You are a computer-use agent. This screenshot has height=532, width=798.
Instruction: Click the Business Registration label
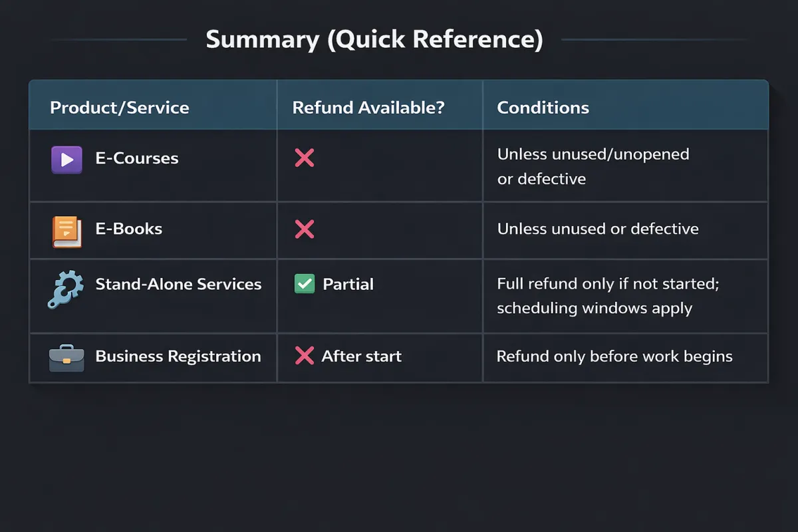click(x=178, y=356)
